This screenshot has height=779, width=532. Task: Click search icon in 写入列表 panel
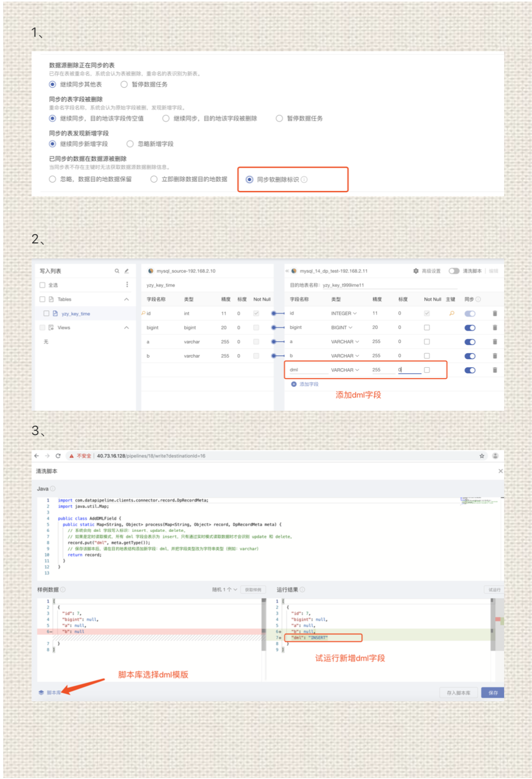(x=117, y=271)
